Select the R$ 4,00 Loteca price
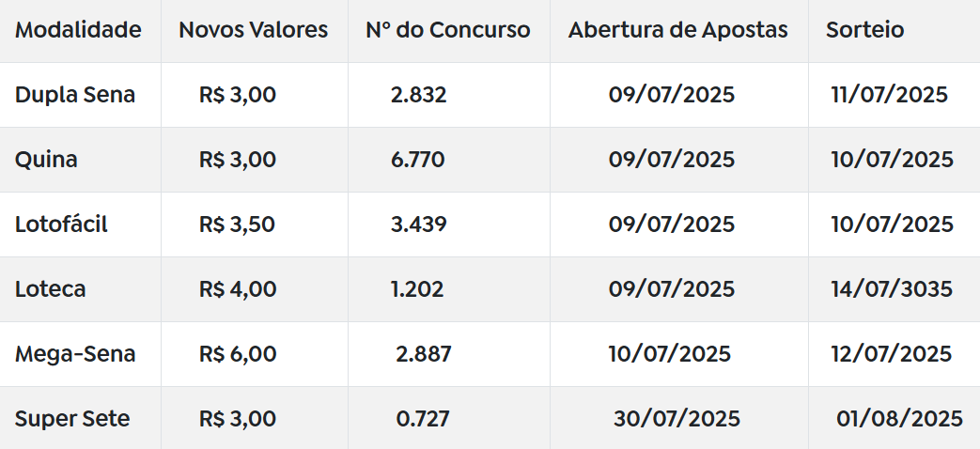 (238, 289)
